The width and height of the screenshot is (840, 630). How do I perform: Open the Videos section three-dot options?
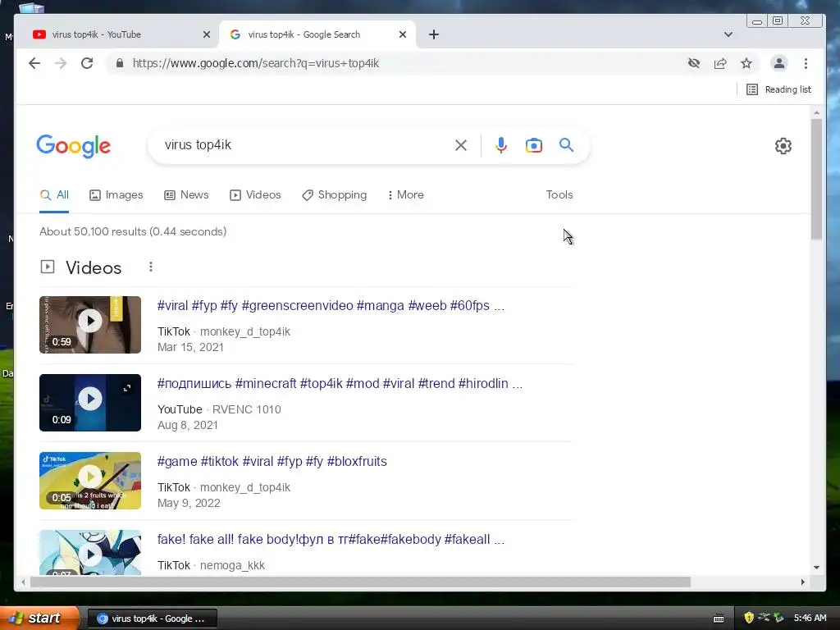click(x=151, y=267)
